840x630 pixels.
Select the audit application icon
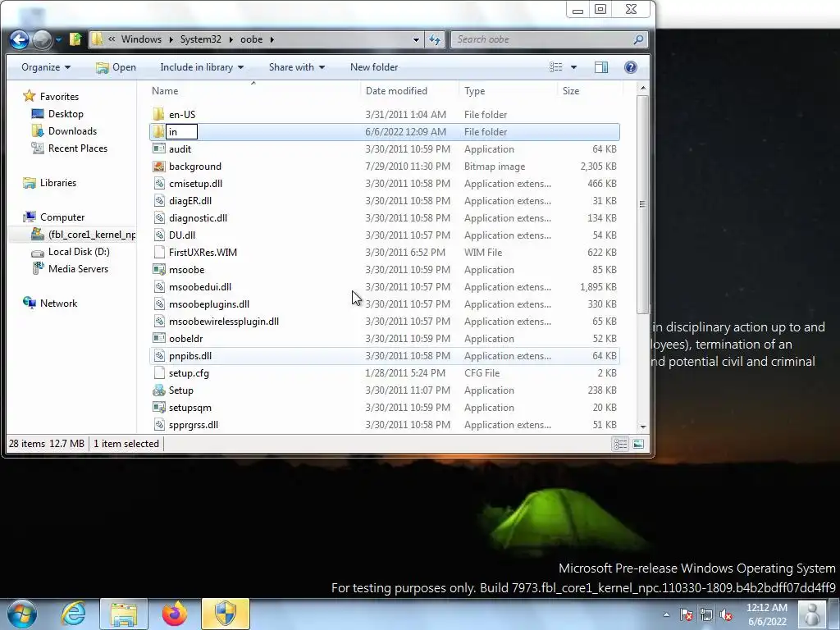pyautogui.click(x=158, y=149)
